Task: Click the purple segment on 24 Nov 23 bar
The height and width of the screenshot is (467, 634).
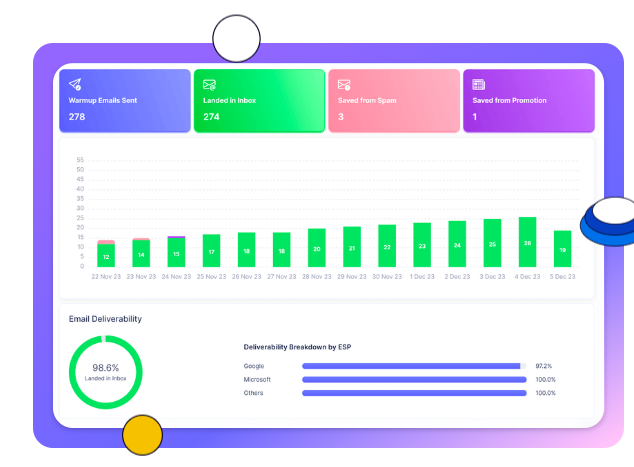Action: (x=176, y=237)
